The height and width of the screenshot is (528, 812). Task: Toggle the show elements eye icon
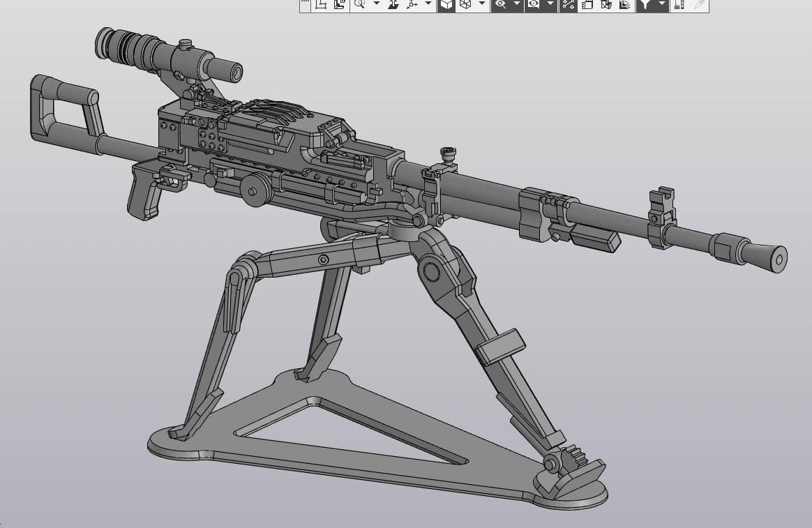[x=534, y=5]
